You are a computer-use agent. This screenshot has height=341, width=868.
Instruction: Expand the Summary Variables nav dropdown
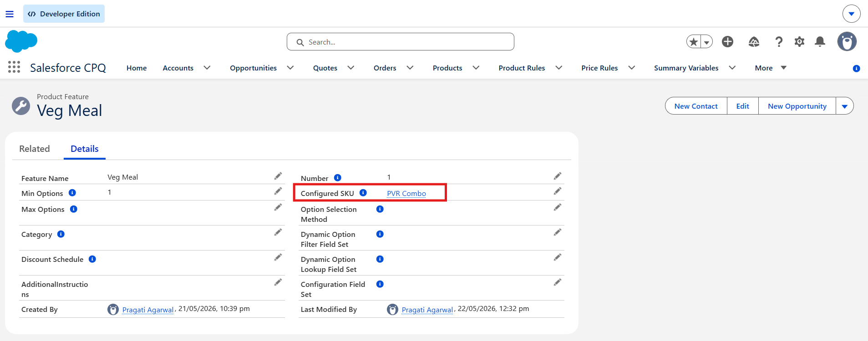[x=732, y=68]
